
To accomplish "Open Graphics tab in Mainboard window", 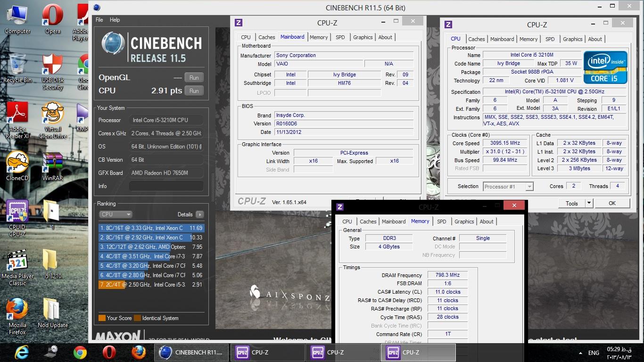I will [363, 37].
